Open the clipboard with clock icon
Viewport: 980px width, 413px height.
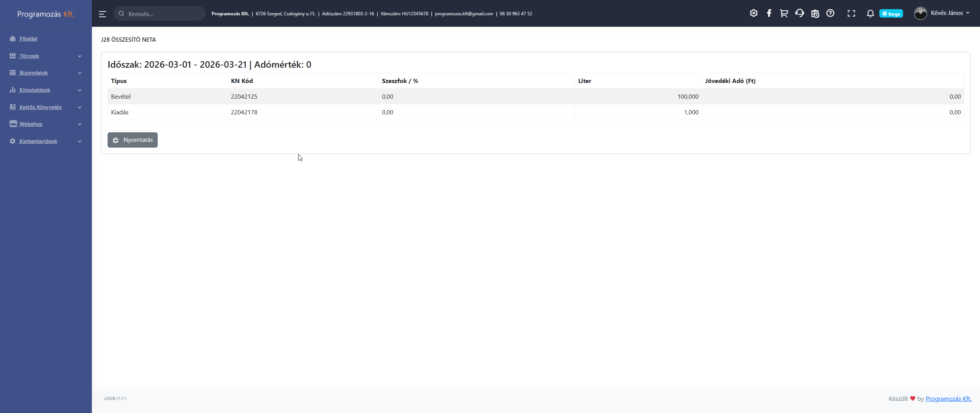point(815,13)
